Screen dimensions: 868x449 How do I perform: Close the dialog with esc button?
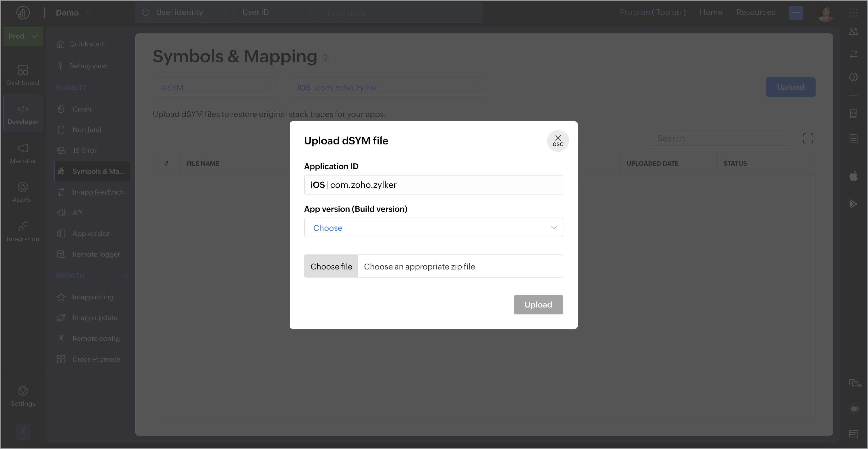pos(558,141)
